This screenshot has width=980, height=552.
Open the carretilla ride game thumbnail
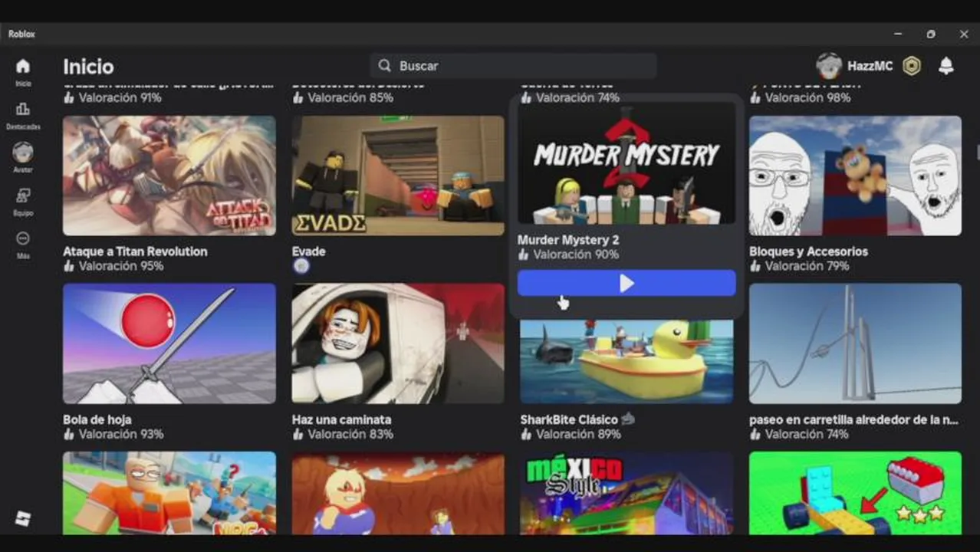coord(855,343)
